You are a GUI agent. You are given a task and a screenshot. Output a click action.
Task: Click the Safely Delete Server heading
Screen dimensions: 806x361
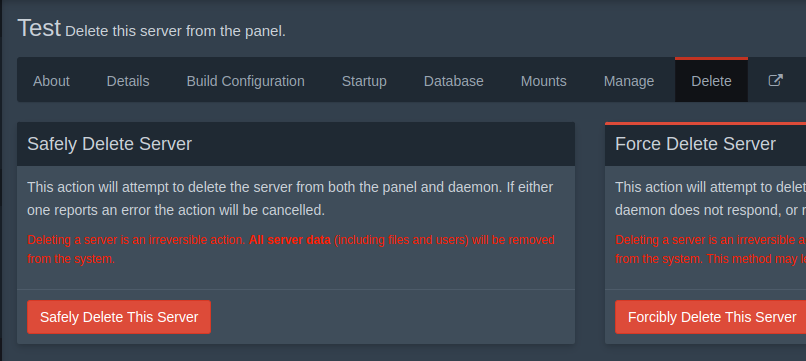[x=109, y=144]
